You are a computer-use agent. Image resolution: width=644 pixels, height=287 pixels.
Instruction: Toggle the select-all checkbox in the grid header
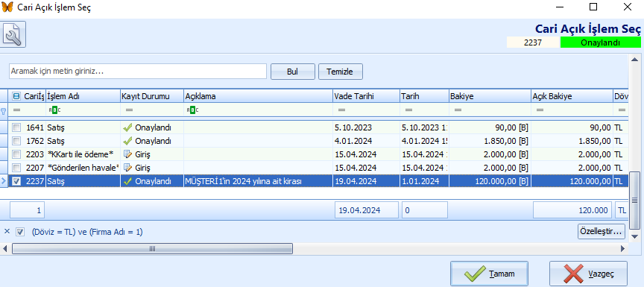(16, 96)
